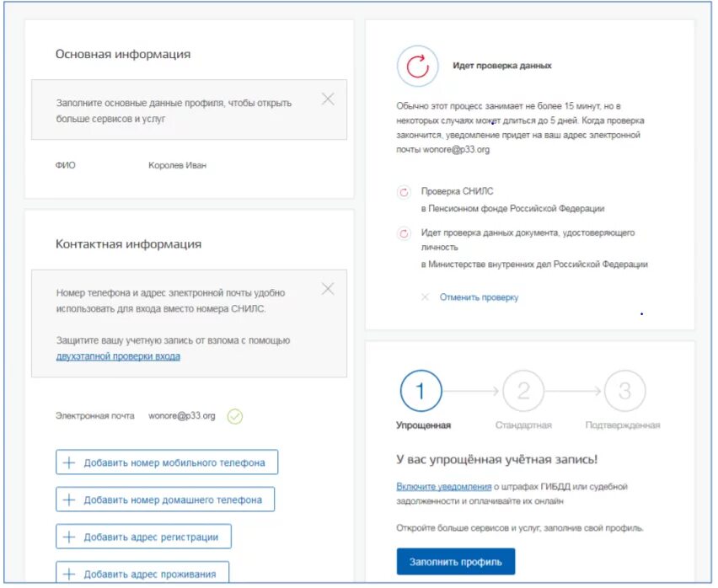Click the X icon beside Отменить проверку
The width and height of the screenshot is (718, 588).
[x=425, y=297]
